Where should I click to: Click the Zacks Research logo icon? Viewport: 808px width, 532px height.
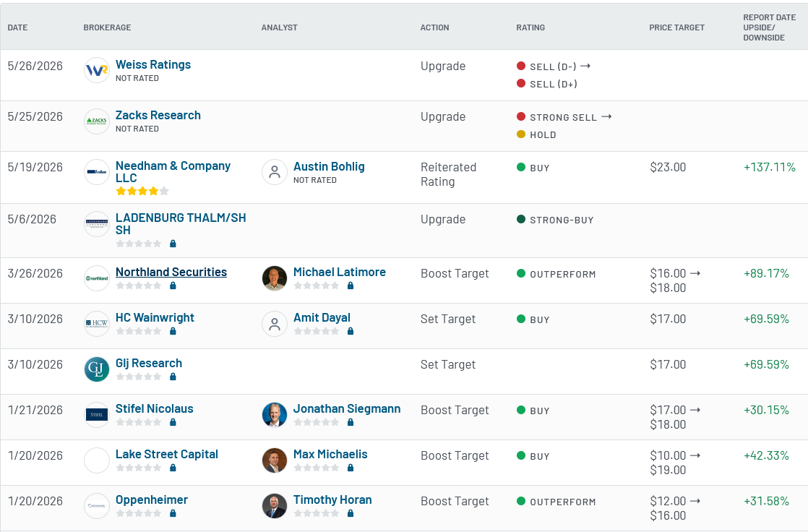(97, 121)
